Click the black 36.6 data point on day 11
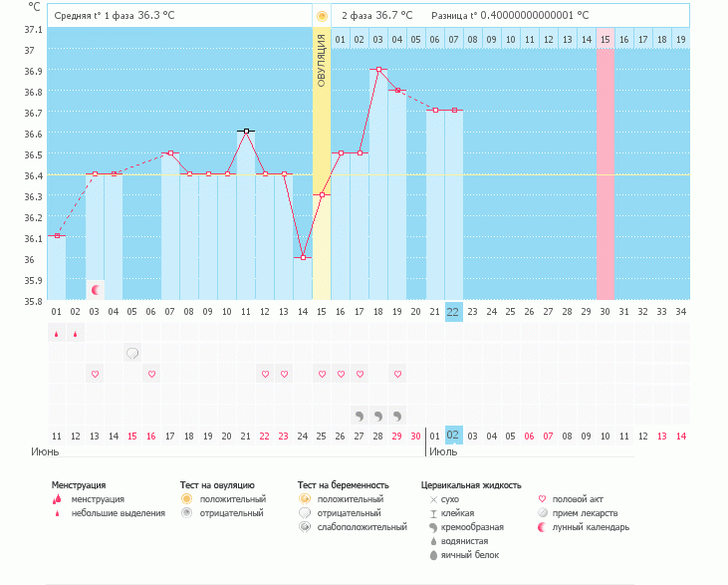 (x=246, y=131)
